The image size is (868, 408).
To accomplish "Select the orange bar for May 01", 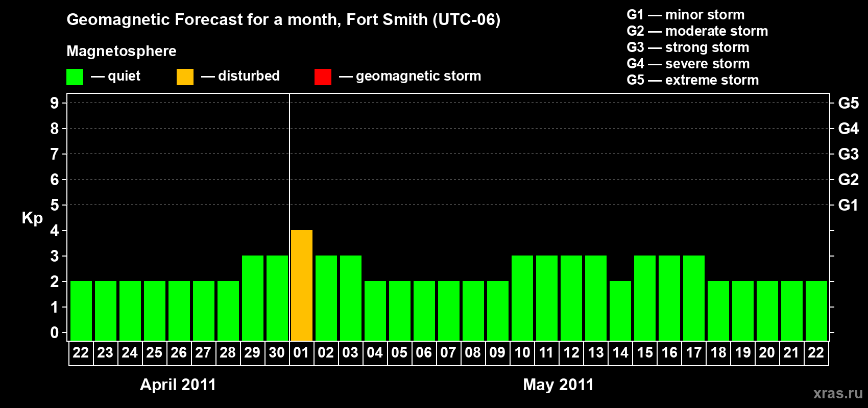I will pyautogui.click(x=302, y=286).
